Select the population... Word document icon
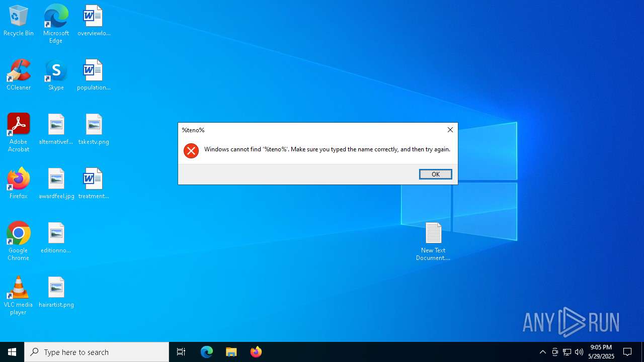The image size is (644, 362). tap(94, 75)
